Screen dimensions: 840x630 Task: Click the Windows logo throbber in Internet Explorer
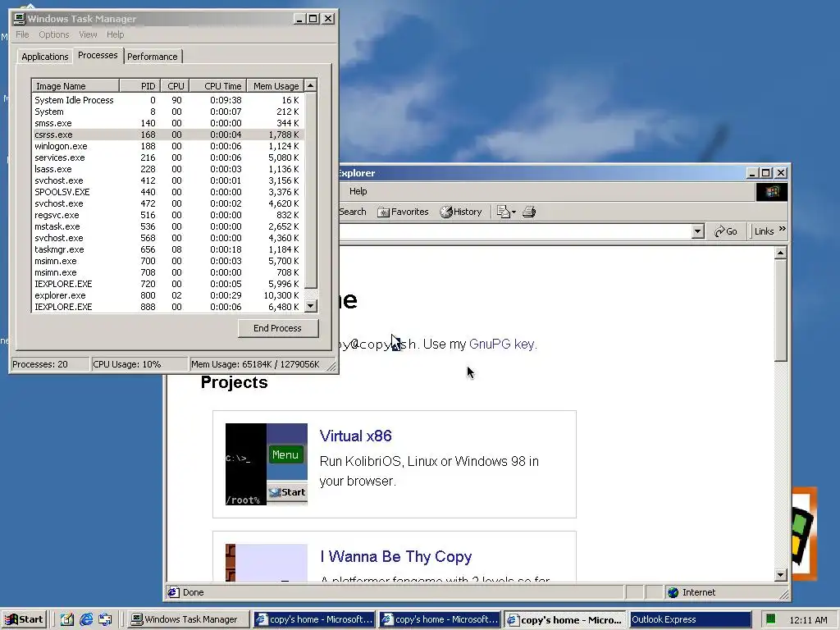[x=771, y=192]
